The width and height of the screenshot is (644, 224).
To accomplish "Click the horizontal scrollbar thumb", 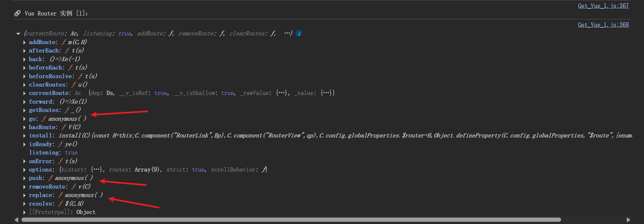I will pos(291,220).
